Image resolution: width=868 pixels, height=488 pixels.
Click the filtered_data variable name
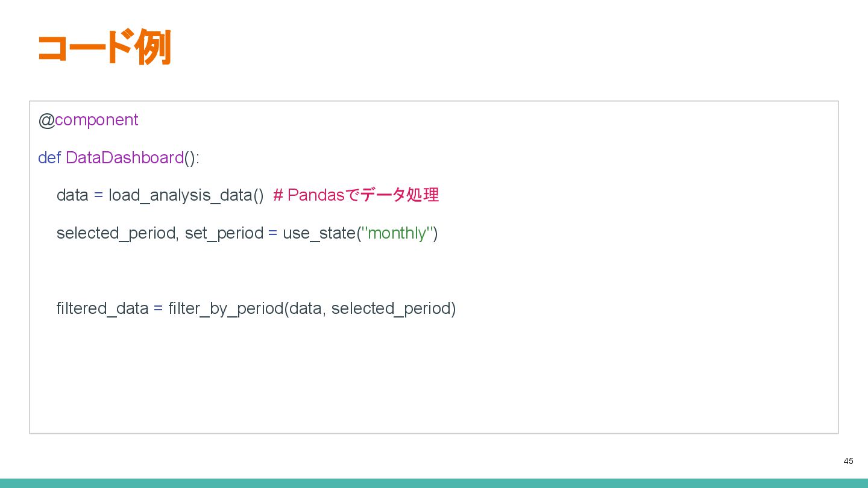tap(102, 308)
